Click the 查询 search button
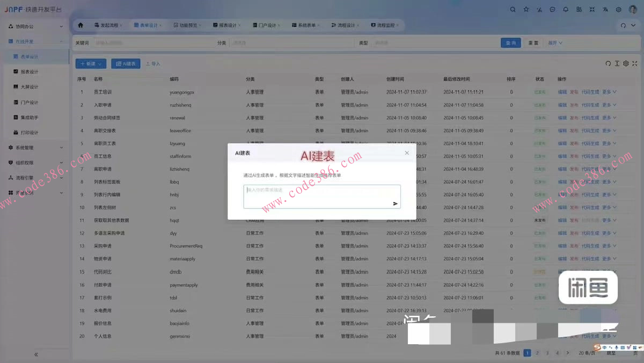 510,43
